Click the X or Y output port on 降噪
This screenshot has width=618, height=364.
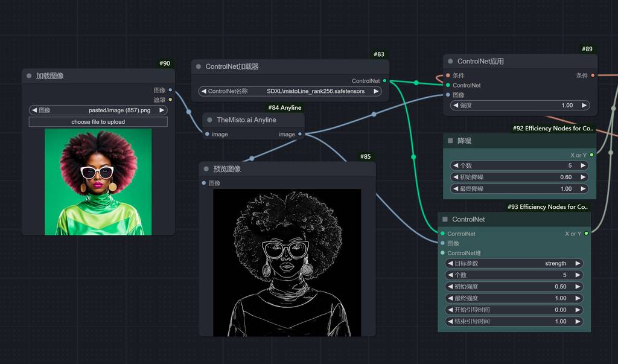tap(591, 155)
